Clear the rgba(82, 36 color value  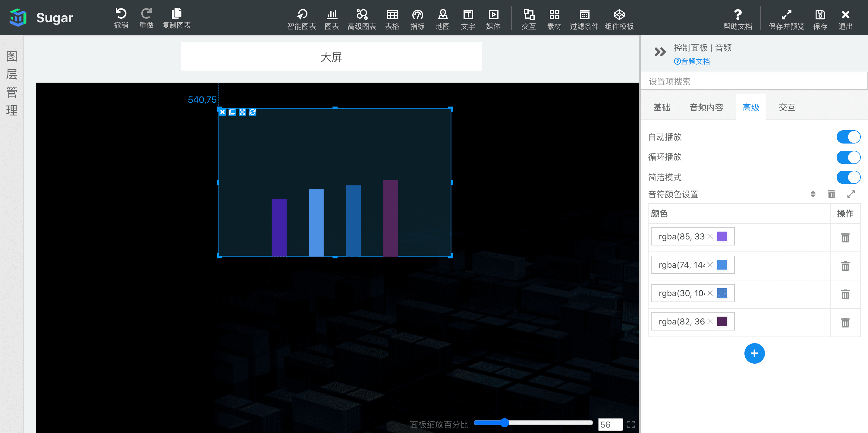click(710, 321)
